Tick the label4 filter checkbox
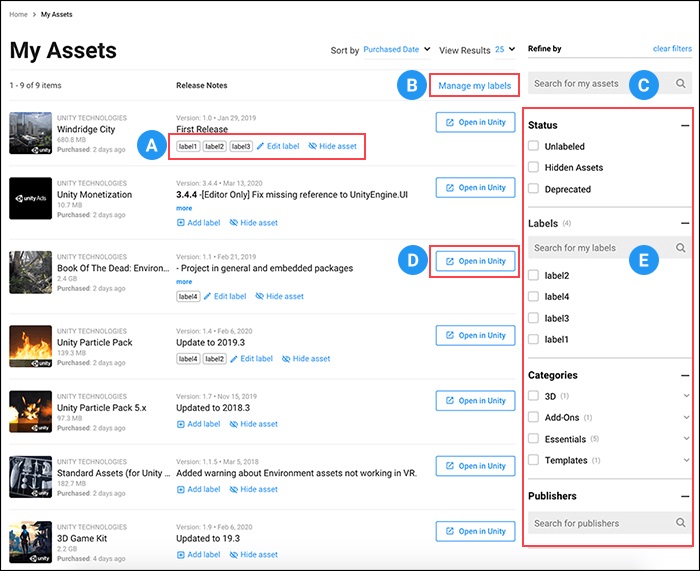700x571 pixels. pos(533,296)
